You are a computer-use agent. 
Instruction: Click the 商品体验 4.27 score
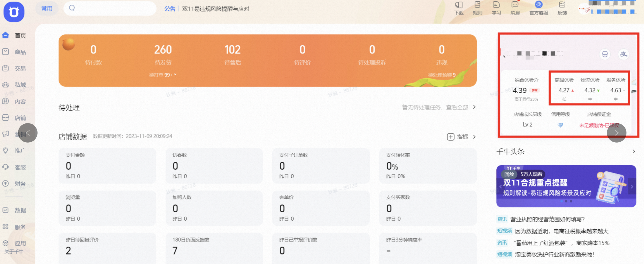(x=564, y=90)
